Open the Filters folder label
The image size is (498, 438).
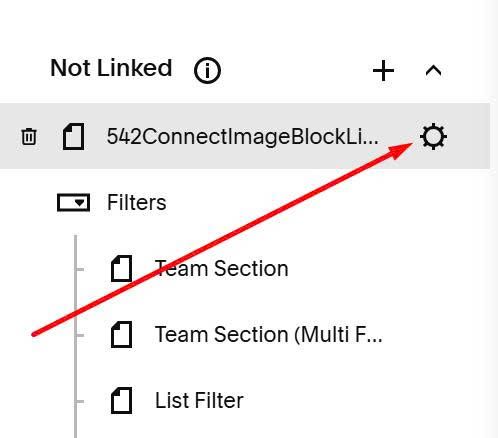coord(137,202)
